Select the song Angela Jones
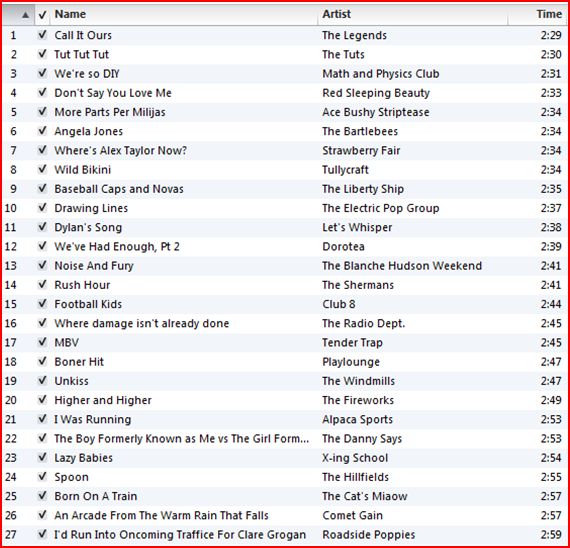The image size is (570, 548). point(89,131)
